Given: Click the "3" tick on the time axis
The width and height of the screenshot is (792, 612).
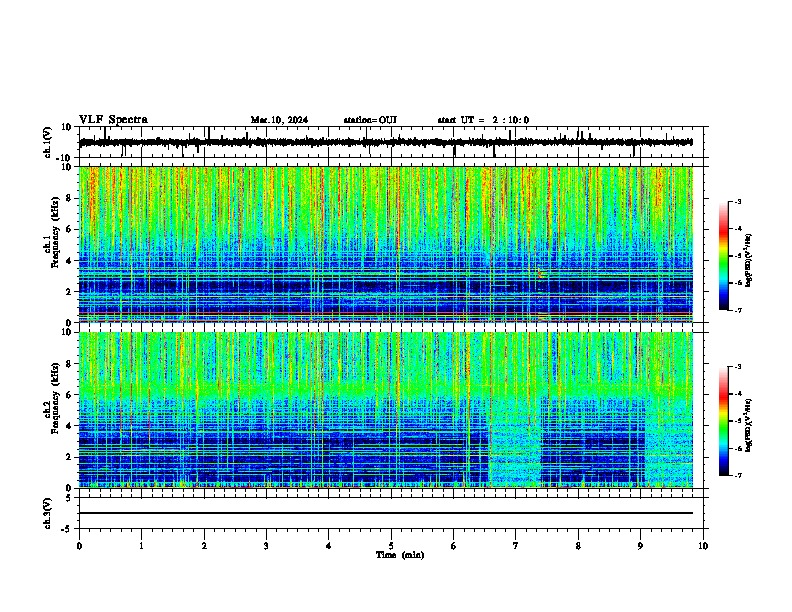Looking at the screenshot, I should [266, 546].
